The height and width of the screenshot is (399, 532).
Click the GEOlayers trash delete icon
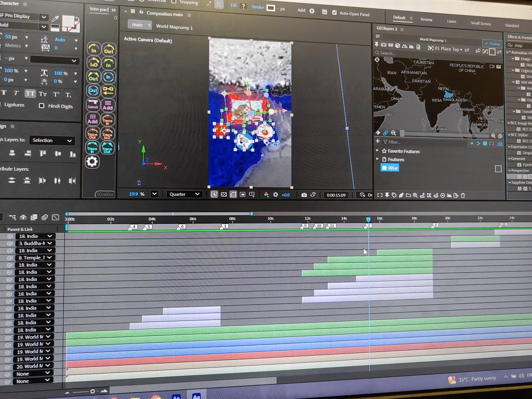tap(463, 195)
